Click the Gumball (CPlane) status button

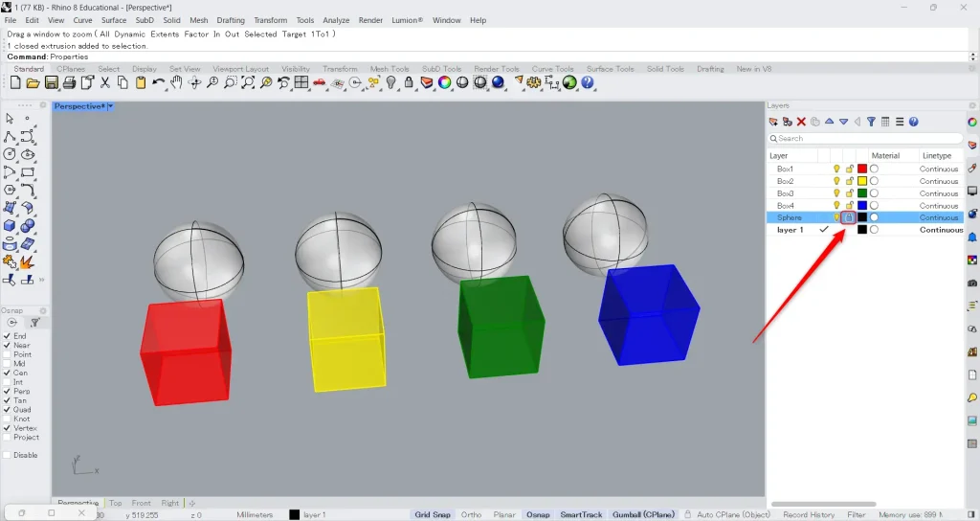click(x=644, y=514)
